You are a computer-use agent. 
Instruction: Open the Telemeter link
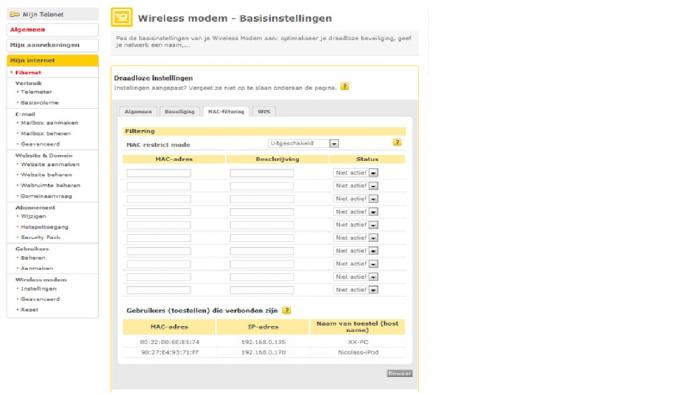pos(36,92)
